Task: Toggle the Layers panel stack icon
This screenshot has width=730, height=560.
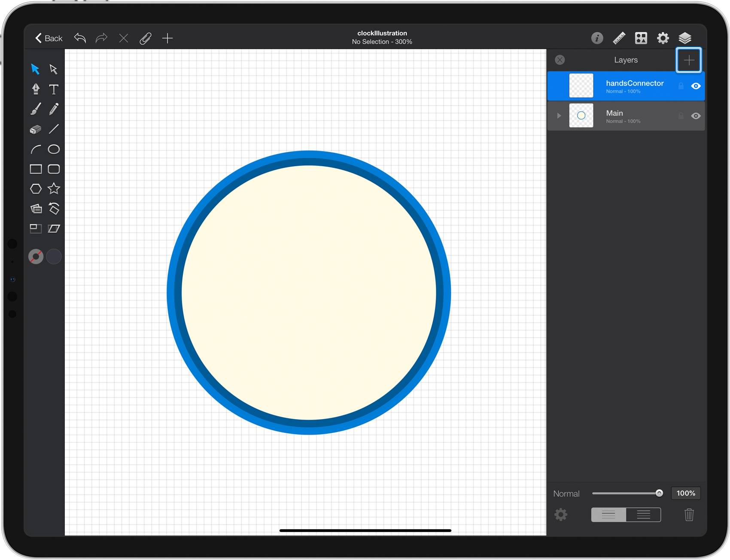Action: point(684,38)
